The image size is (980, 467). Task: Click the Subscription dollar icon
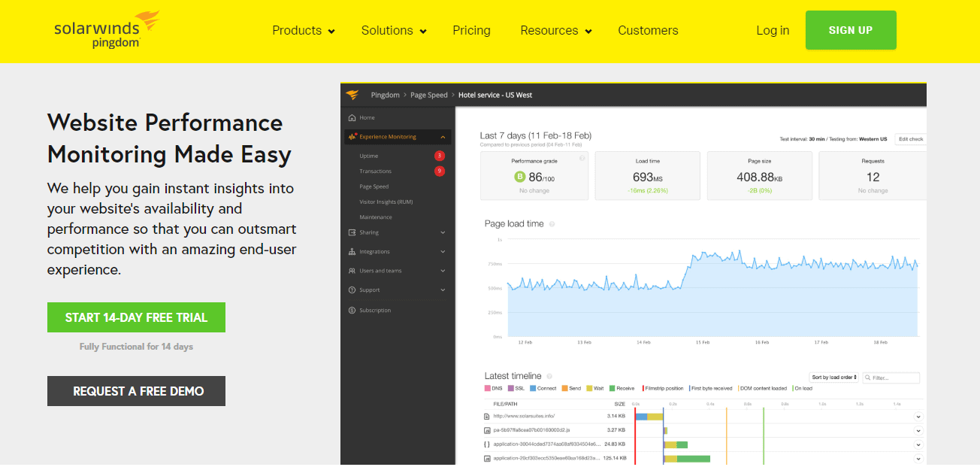tap(352, 311)
